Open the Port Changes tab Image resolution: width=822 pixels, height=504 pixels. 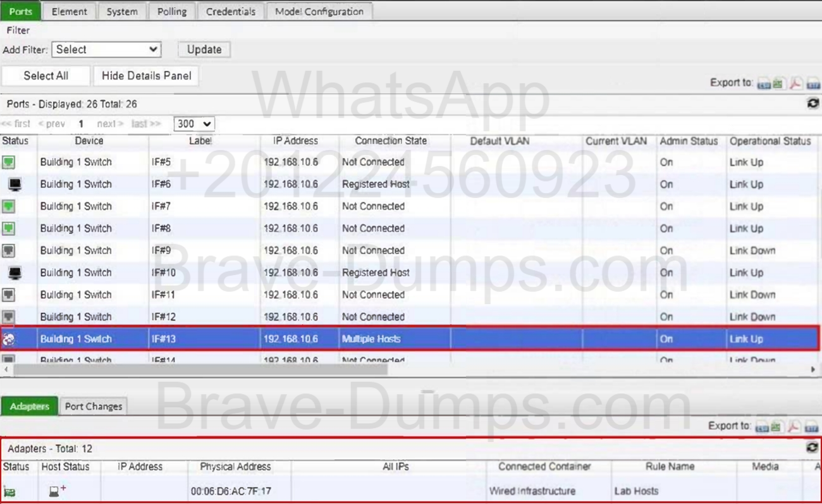click(94, 406)
